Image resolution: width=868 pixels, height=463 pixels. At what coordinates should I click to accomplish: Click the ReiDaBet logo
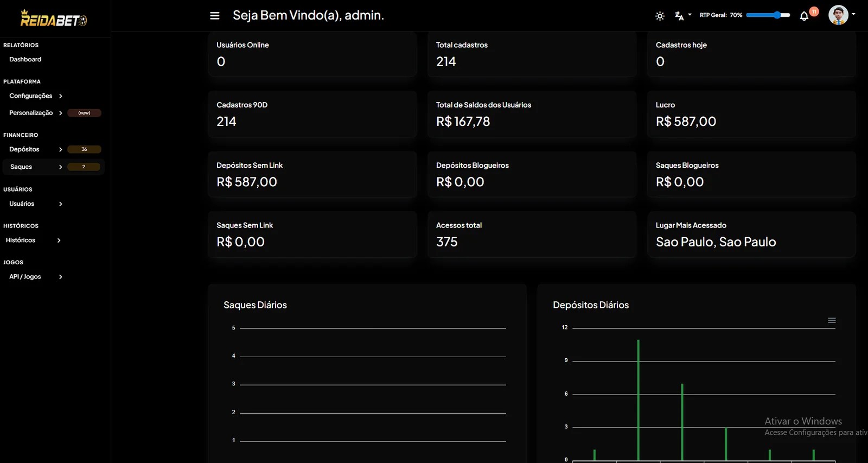click(x=54, y=18)
